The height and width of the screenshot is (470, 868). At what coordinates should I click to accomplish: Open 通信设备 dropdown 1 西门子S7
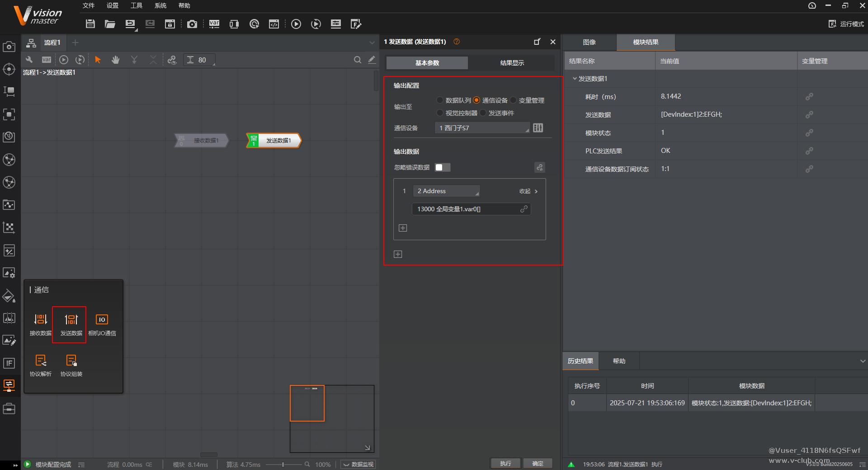coord(482,128)
